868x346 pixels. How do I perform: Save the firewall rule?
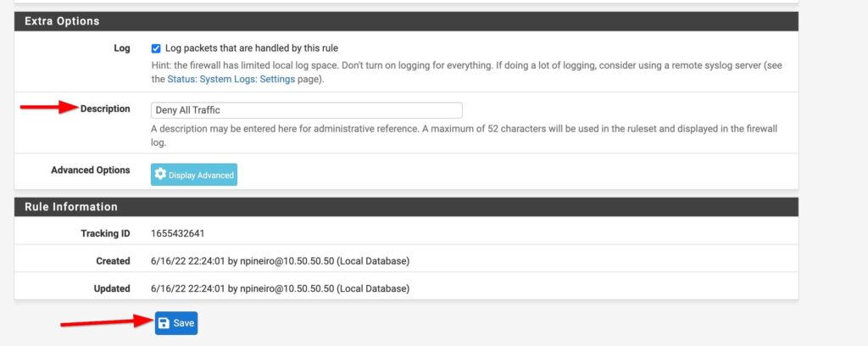tap(176, 323)
